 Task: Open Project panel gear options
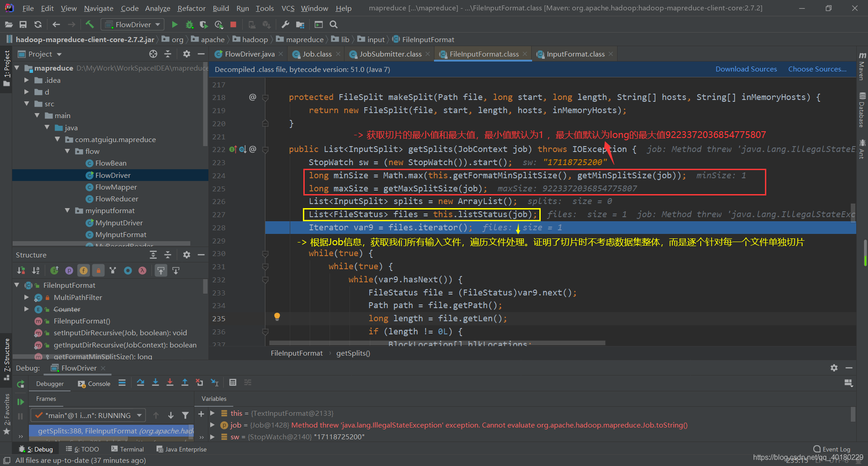(186, 54)
